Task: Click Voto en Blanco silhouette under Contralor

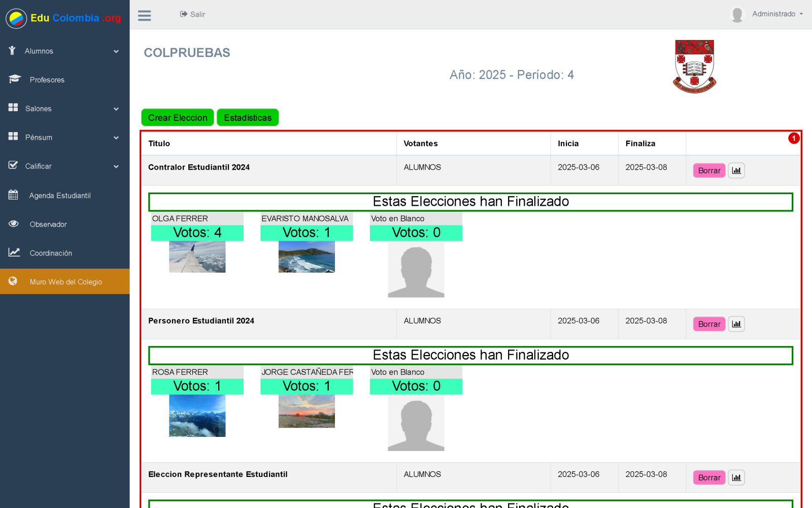Action: tap(416, 269)
